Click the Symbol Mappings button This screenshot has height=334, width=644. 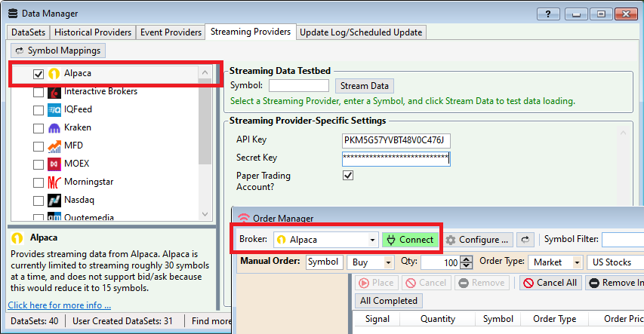(x=58, y=51)
